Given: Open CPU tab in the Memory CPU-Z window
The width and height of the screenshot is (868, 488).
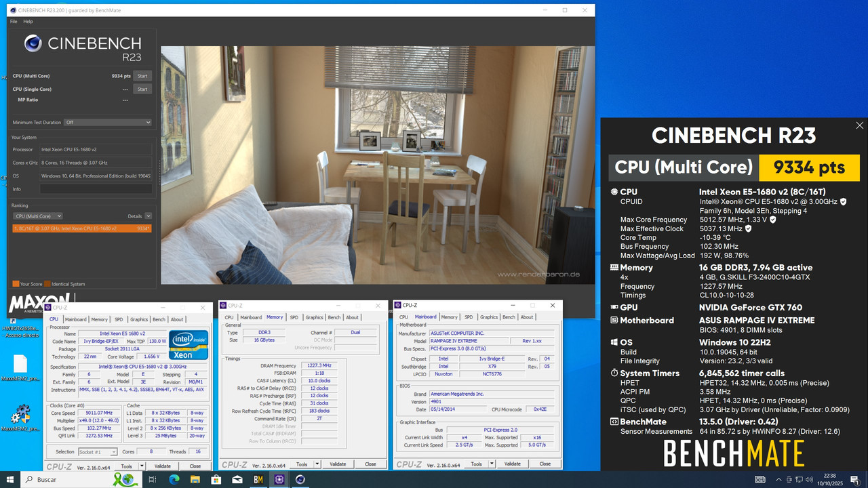Looking at the screenshot, I should pyautogui.click(x=229, y=317).
